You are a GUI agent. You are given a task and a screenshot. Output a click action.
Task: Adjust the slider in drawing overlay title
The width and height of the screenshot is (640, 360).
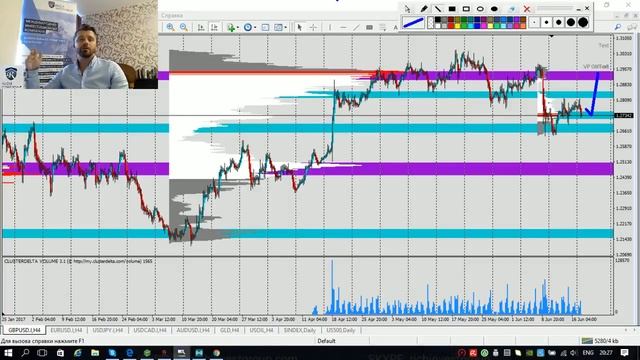(555, 8)
